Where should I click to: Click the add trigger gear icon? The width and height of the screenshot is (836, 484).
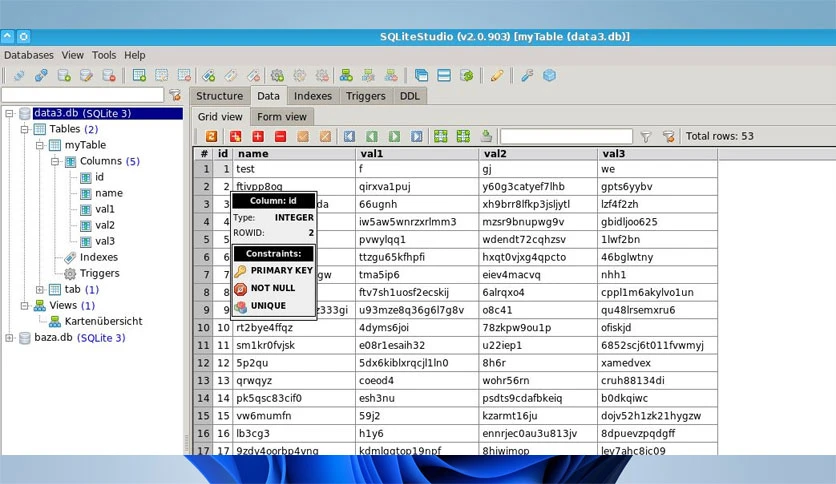(277, 76)
